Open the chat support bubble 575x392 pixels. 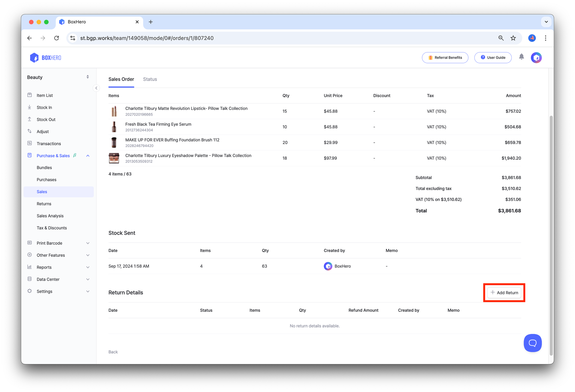pos(532,343)
